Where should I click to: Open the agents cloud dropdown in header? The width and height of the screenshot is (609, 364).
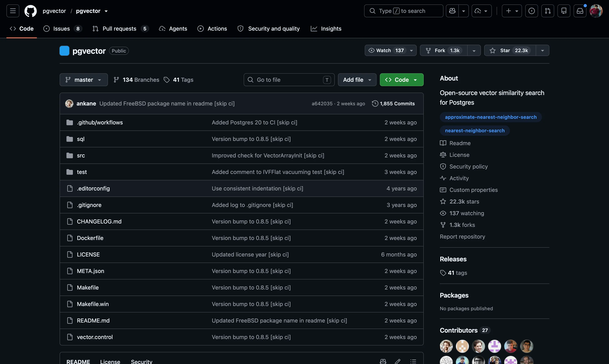(481, 11)
